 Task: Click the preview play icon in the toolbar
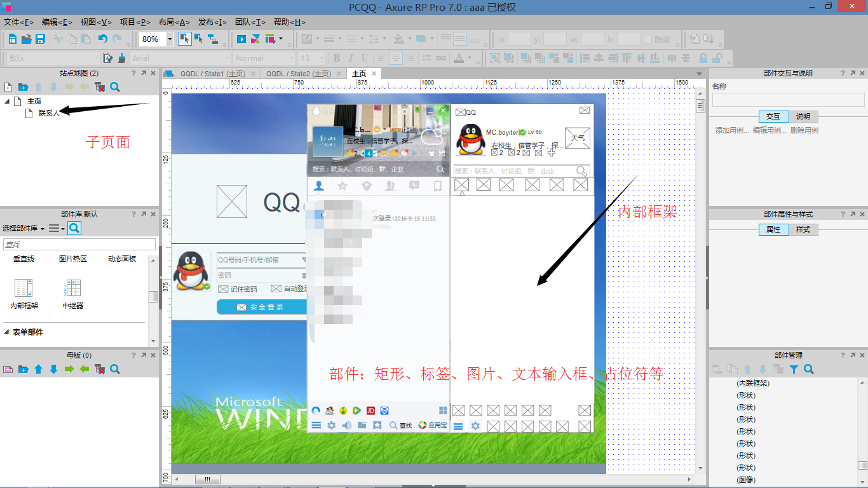point(241,39)
